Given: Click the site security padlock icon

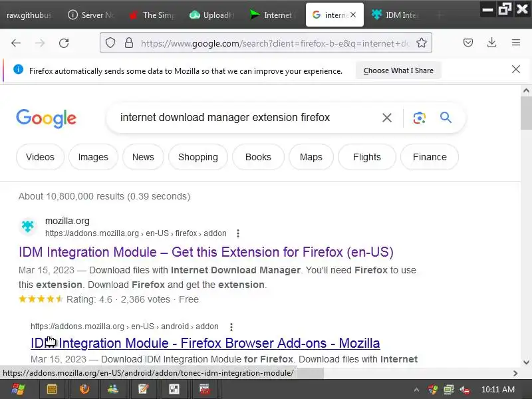Looking at the screenshot, I should [129, 43].
